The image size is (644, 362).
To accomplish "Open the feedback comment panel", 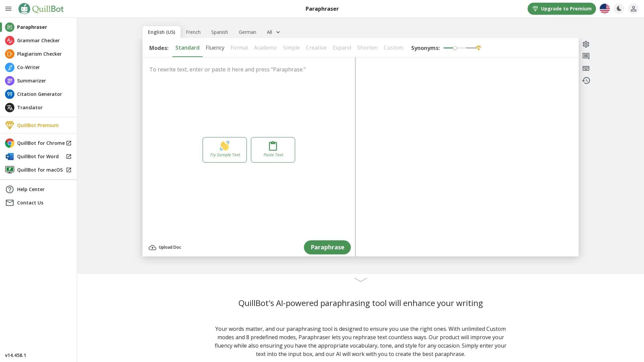I will click(x=586, y=56).
